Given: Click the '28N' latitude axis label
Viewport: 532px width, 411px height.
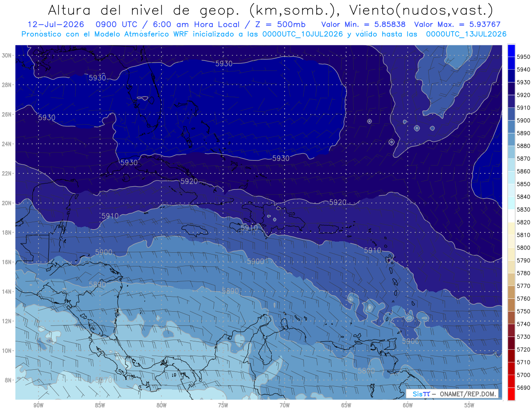Looking at the screenshot, I should click(7, 85).
